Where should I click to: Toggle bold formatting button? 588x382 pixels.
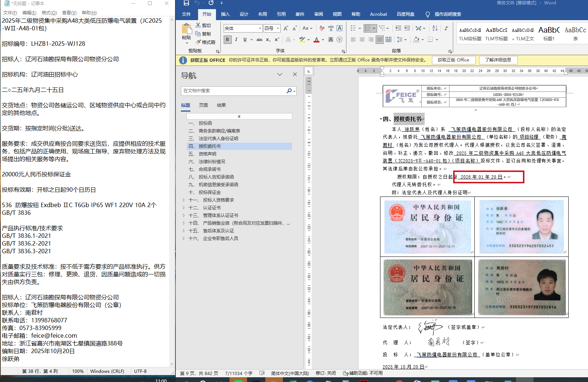tap(227, 40)
